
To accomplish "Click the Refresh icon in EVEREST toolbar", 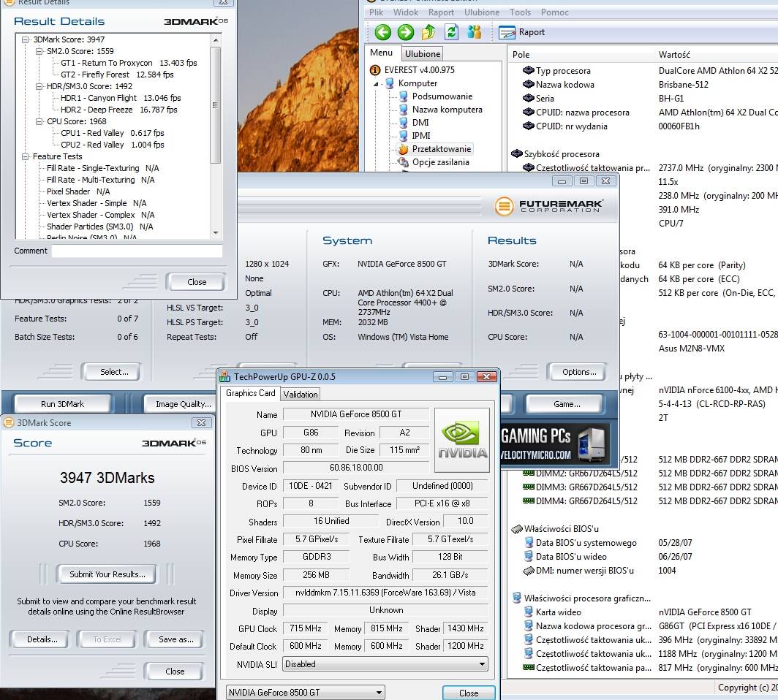I will click(x=452, y=33).
